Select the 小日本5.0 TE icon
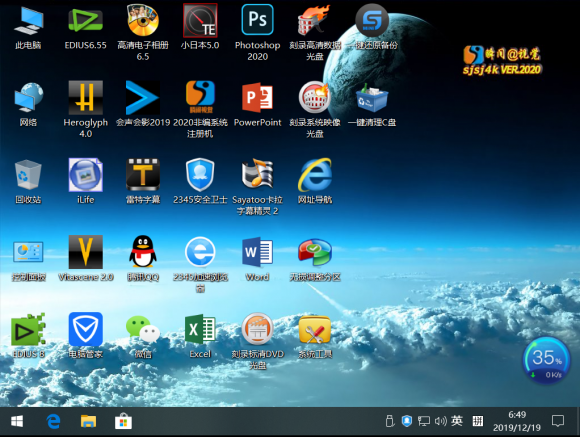The height and width of the screenshot is (437, 580). 200,20
